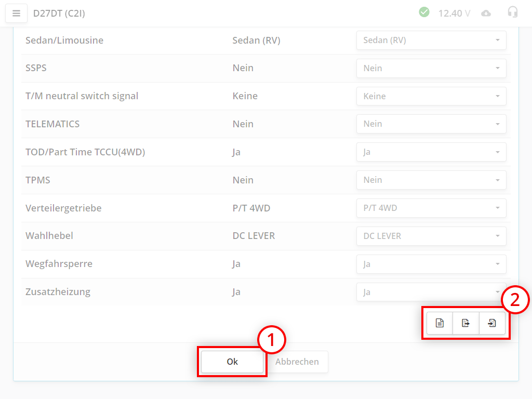
Task: Open the Wegfahrsperre dropdown
Action: 431,264
